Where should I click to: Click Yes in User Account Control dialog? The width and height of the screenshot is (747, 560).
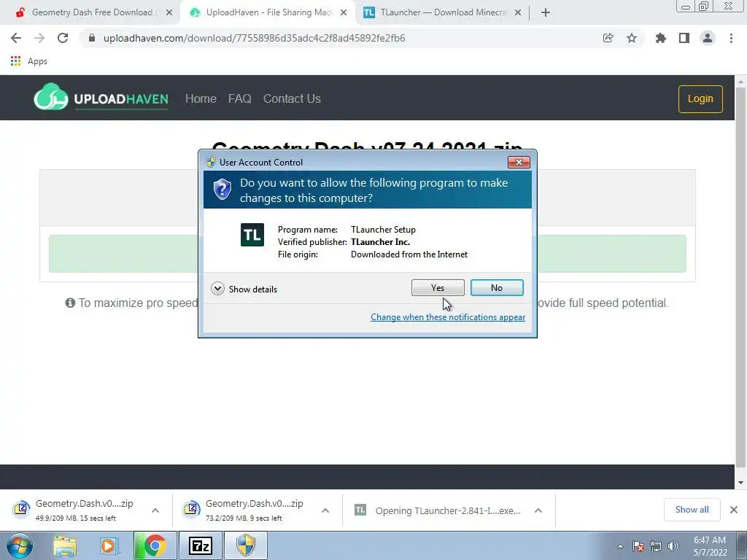(x=438, y=287)
